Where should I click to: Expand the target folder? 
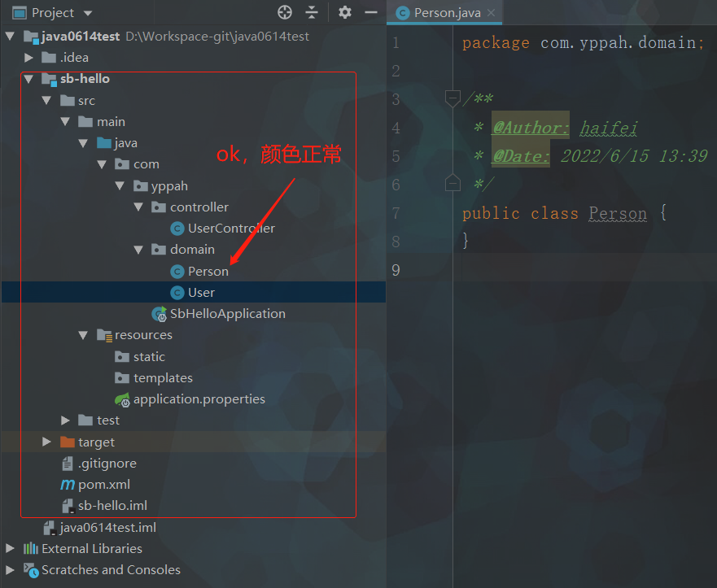click(x=47, y=442)
